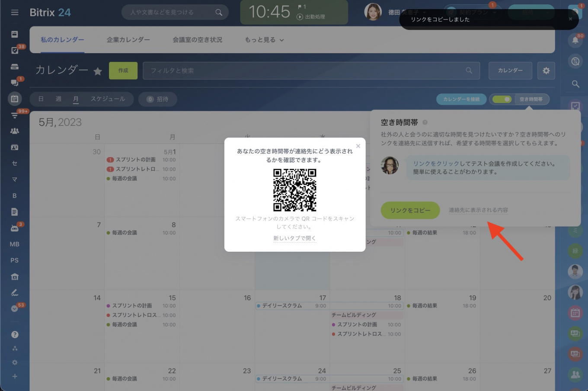Image resolution: width=588 pixels, height=391 pixels.
Task: Click the green 作成 create button
Action: (x=123, y=71)
